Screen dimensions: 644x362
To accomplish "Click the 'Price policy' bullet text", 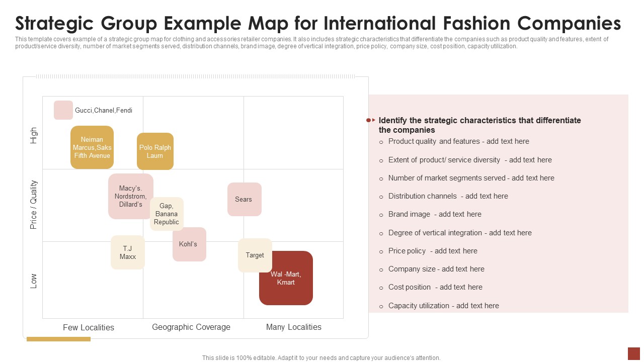I will [x=433, y=251].
